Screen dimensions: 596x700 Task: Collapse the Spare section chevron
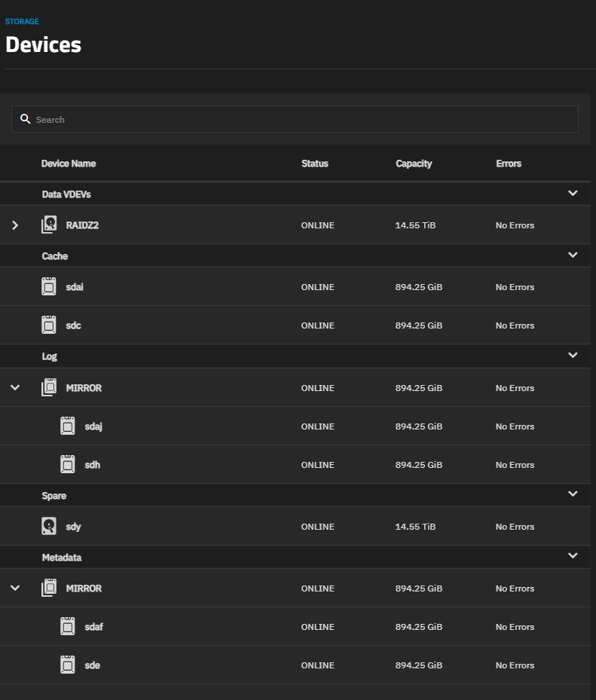pyautogui.click(x=573, y=494)
